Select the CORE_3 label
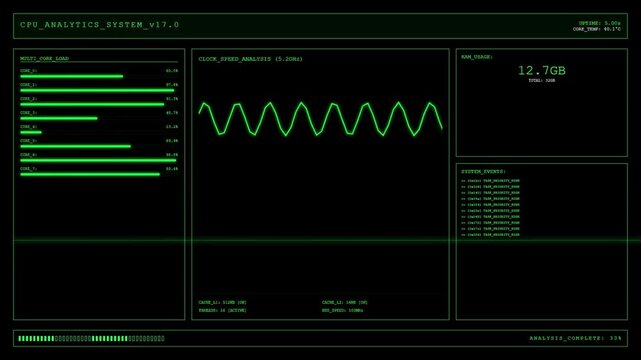 click(x=28, y=113)
